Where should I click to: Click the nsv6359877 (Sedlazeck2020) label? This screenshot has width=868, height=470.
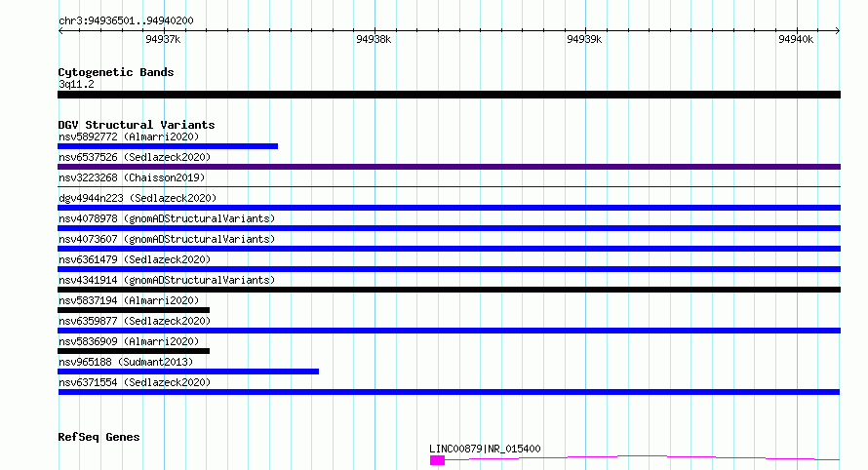135,321
